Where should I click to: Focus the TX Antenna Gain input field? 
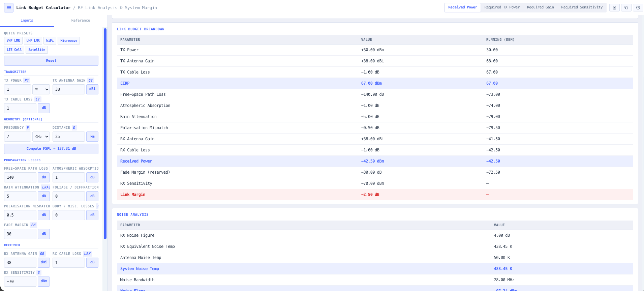[69, 89]
